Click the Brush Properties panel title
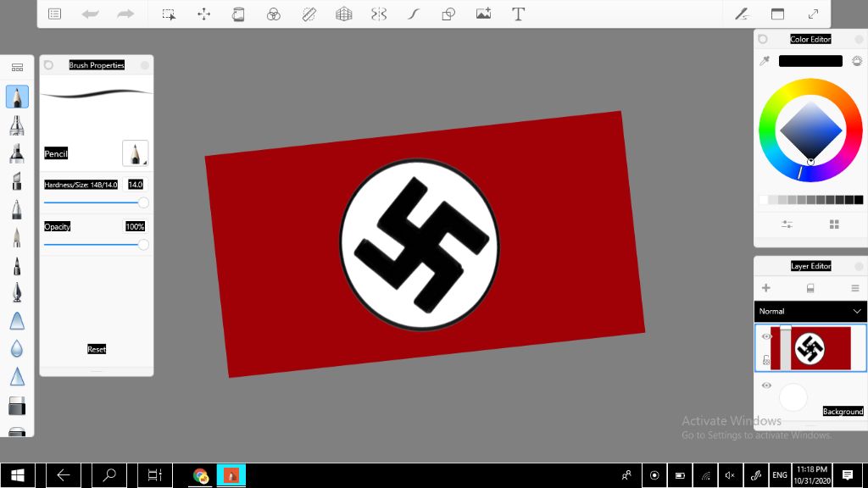 tap(97, 65)
